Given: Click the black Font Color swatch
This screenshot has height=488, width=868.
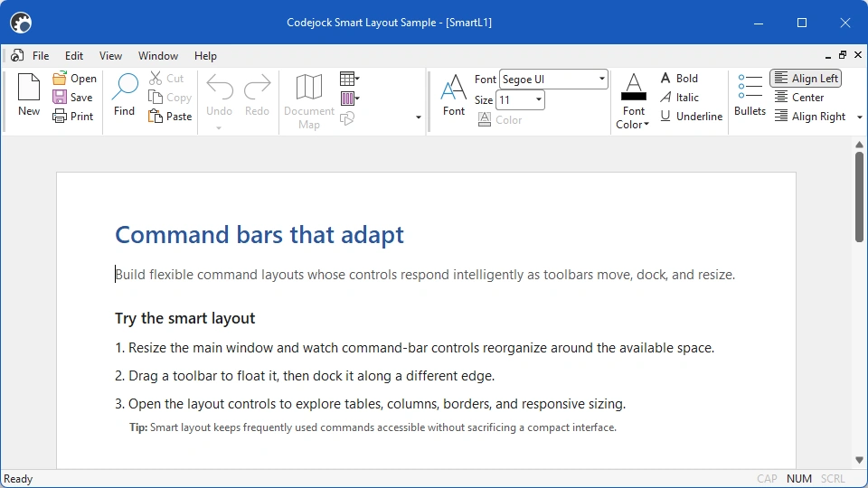Looking at the screenshot, I should coord(634,97).
